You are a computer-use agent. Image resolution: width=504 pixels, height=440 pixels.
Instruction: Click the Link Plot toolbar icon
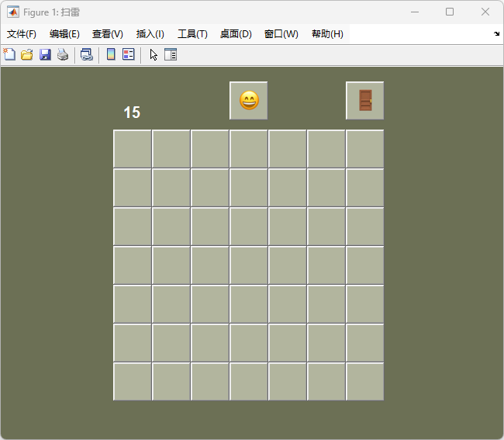87,54
